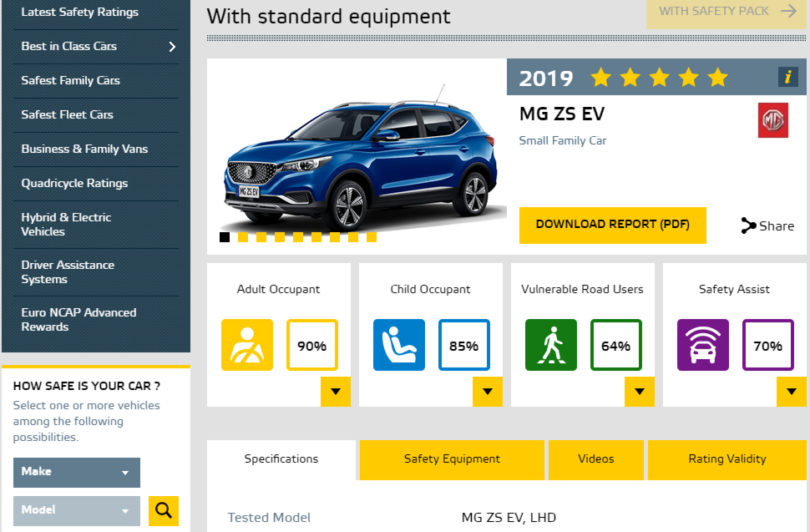Switch to the Specifications tab
The image size is (810, 532).
click(x=281, y=459)
